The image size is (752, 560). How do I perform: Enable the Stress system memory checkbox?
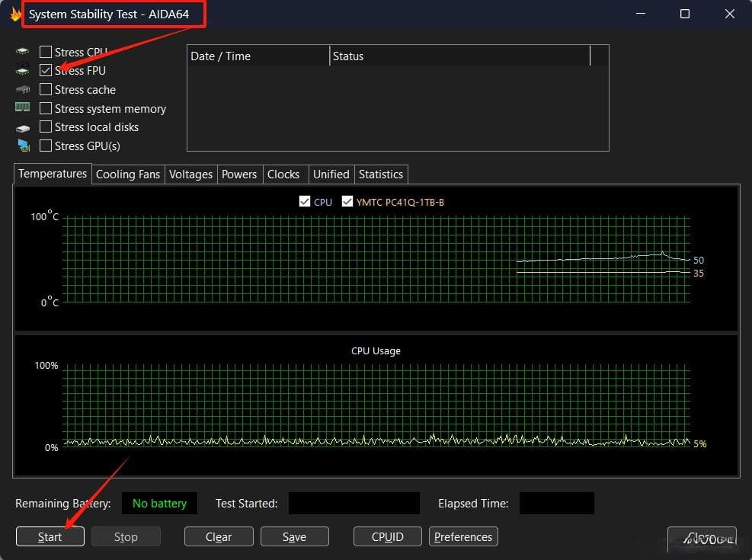[x=46, y=108]
